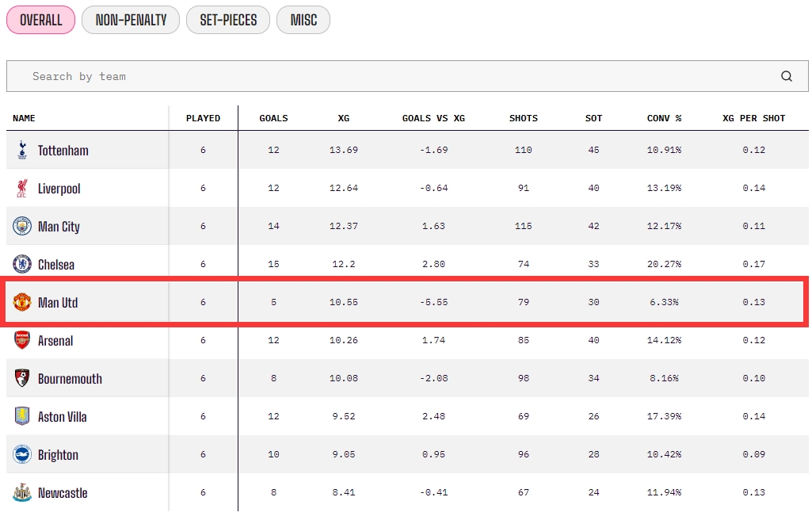This screenshot has height=520, width=812.
Task: Sort by the Name column header
Action: click(x=24, y=118)
